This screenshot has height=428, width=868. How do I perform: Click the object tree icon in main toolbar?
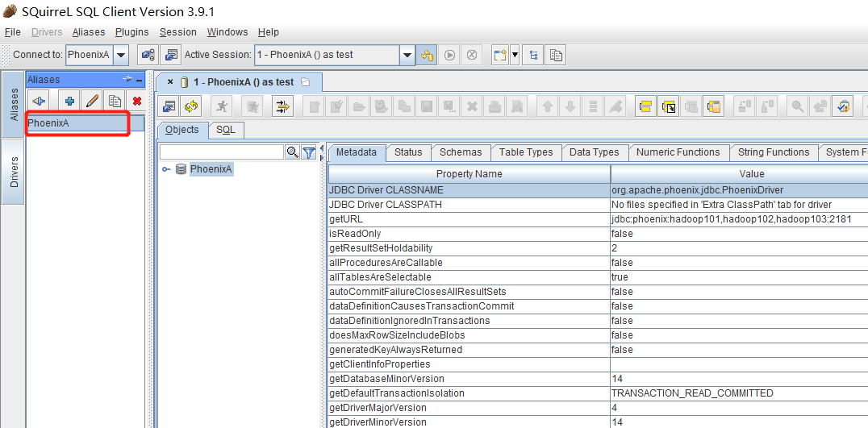point(533,55)
